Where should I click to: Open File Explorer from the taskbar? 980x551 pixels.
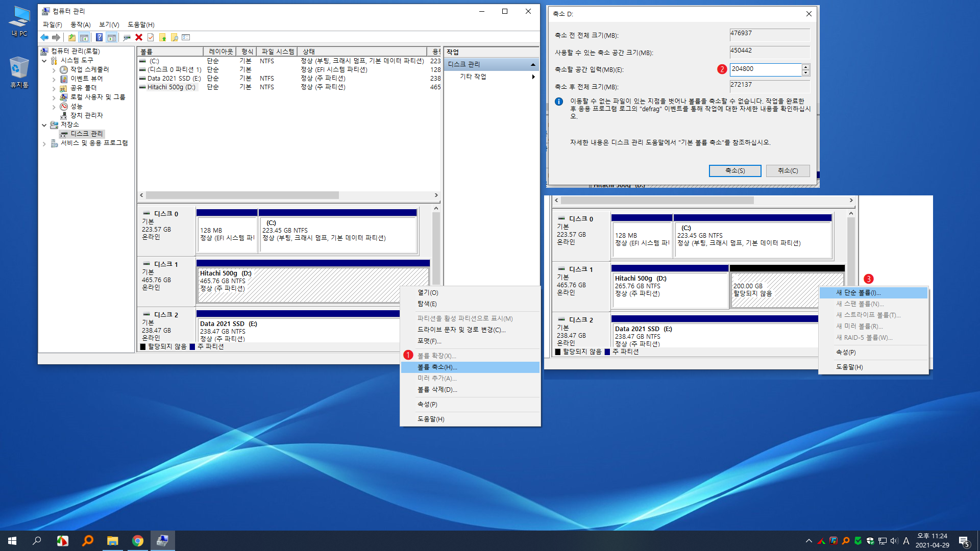click(x=112, y=541)
